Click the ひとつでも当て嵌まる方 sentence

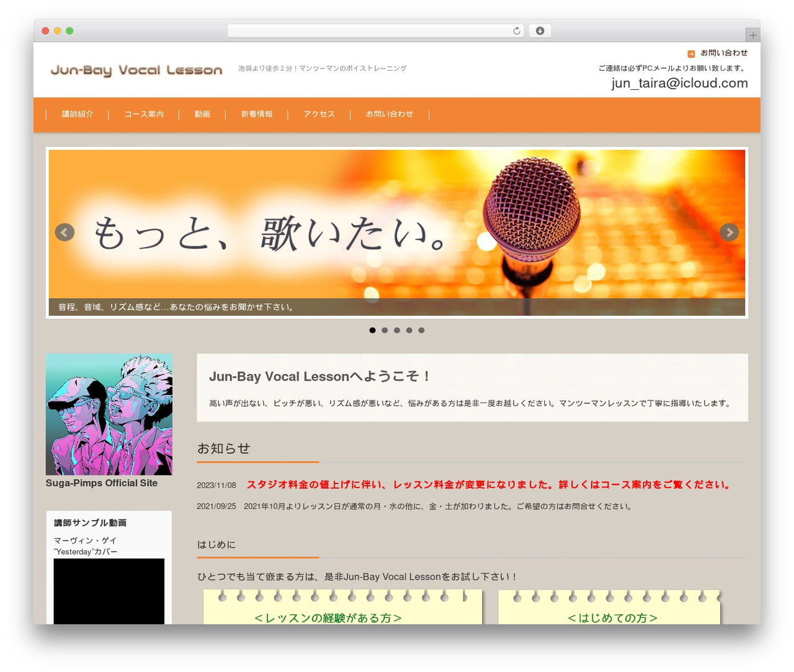click(x=358, y=577)
